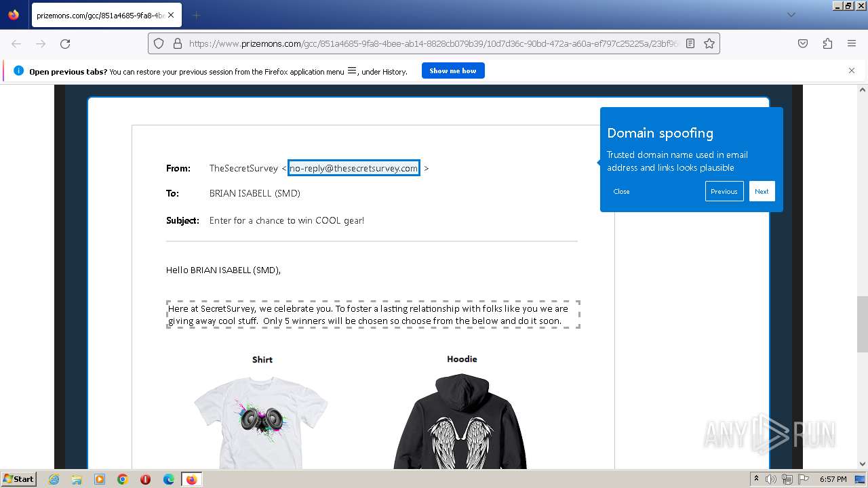Show hidden tray icons arrow
This screenshot has width=868, height=488.
(x=756, y=479)
